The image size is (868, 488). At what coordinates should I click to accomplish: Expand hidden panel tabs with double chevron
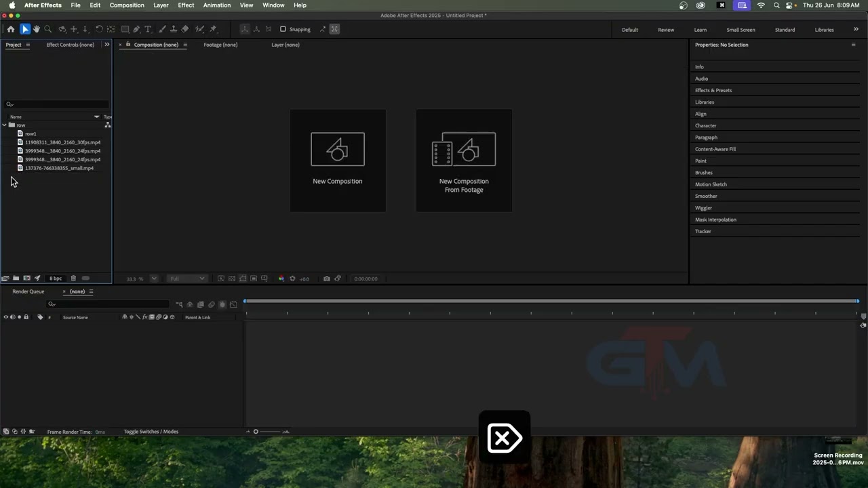106,45
